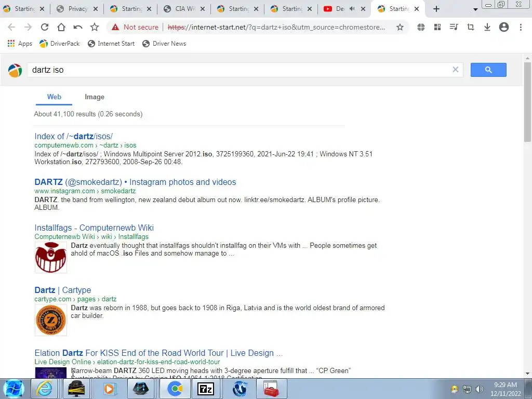Click the computernewb.com › ~dartz › isos URL
The height and width of the screenshot is (399, 532).
[85, 145]
